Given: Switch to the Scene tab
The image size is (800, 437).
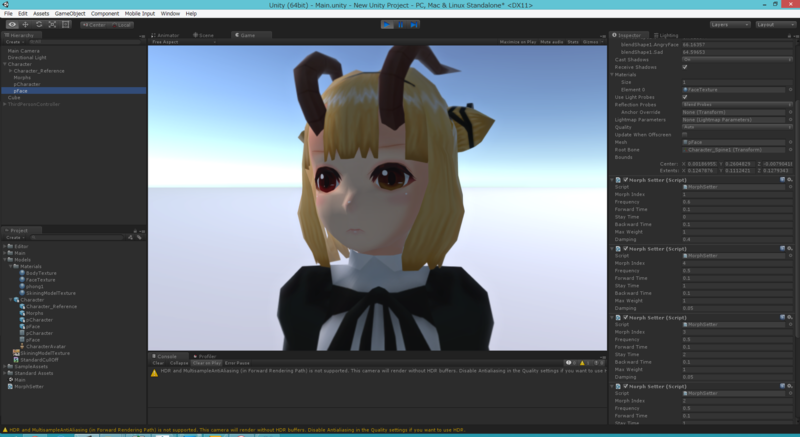Looking at the screenshot, I should tap(203, 35).
